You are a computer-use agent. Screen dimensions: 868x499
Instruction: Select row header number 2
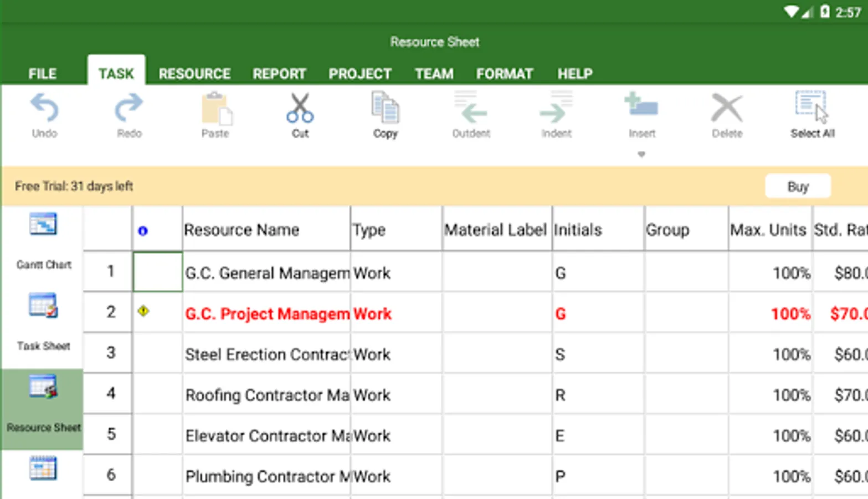click(108, 312)
